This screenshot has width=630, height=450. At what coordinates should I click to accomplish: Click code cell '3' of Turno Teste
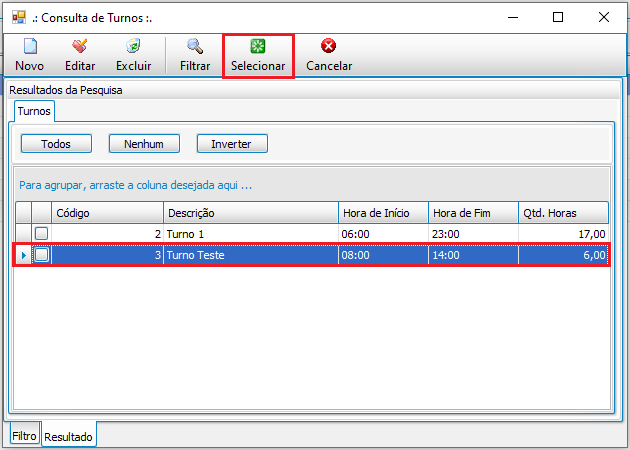click(107, 255)
